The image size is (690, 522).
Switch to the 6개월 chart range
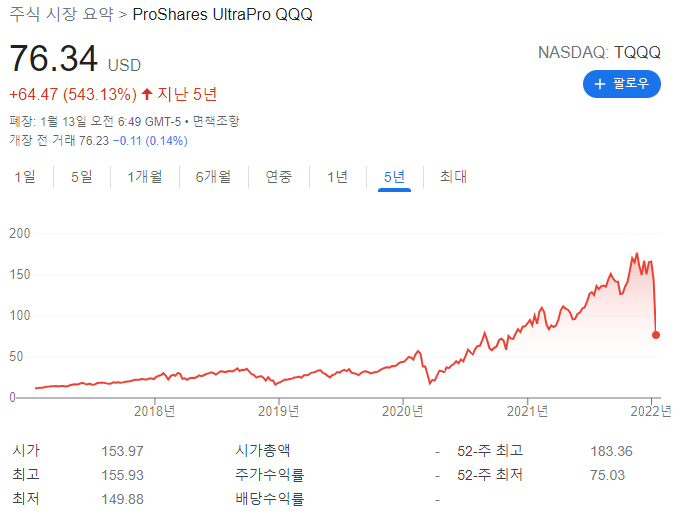coord(213,177)
